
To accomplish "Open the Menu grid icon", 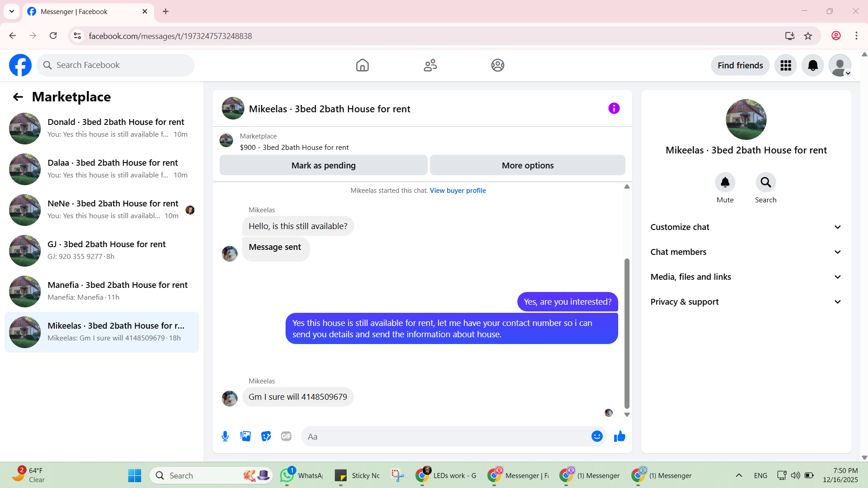I will click(786, 66).
